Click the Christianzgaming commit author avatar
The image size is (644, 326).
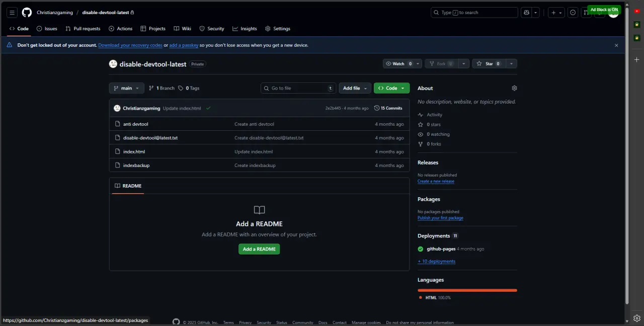[117, 108]
